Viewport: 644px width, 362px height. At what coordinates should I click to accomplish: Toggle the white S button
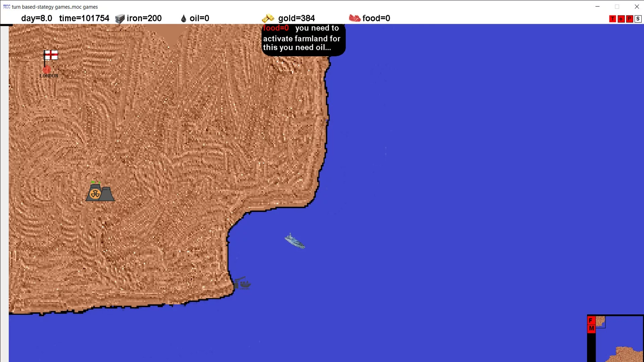coord(638,19)
